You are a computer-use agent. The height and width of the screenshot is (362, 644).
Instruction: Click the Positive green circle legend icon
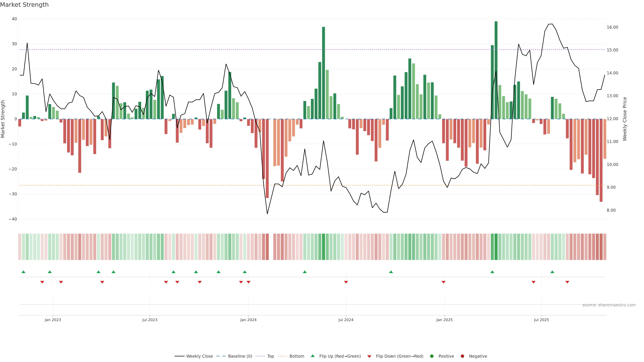coord(432,356)
